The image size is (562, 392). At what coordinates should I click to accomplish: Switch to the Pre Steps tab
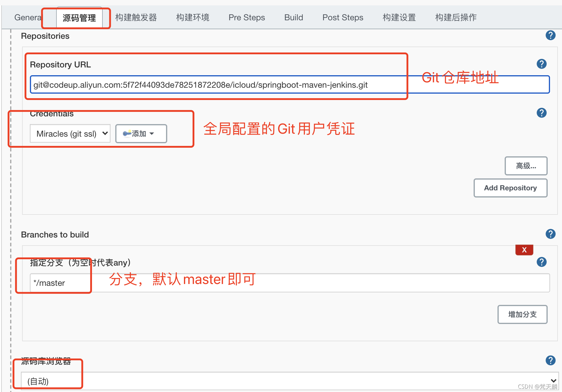tap(247, 17)
